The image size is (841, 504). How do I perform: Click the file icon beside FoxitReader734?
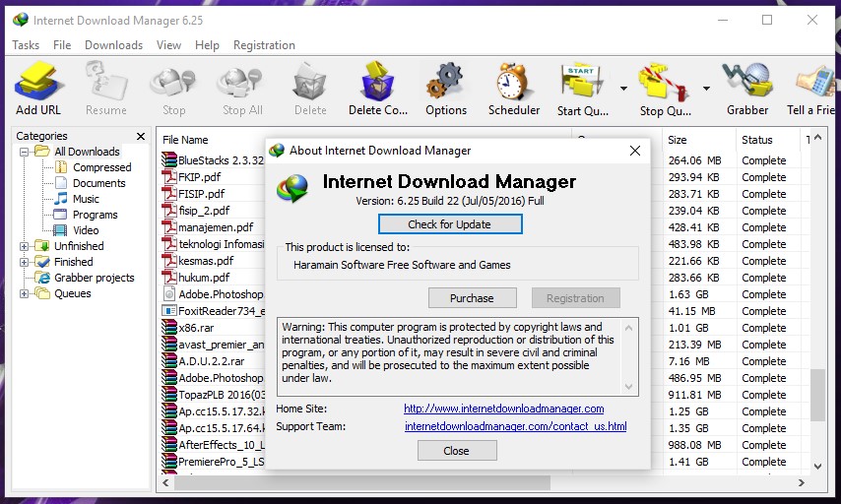coord(169,311)
